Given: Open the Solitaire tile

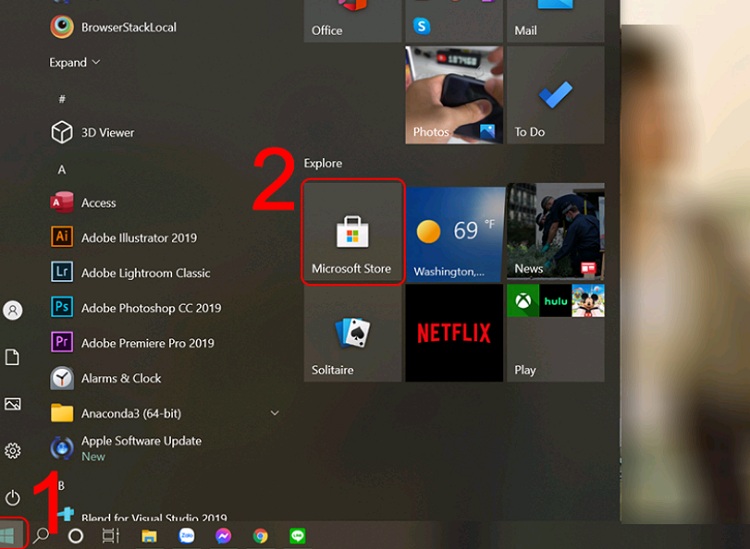Looking at the screenshot, I should [x=353, y=333].
